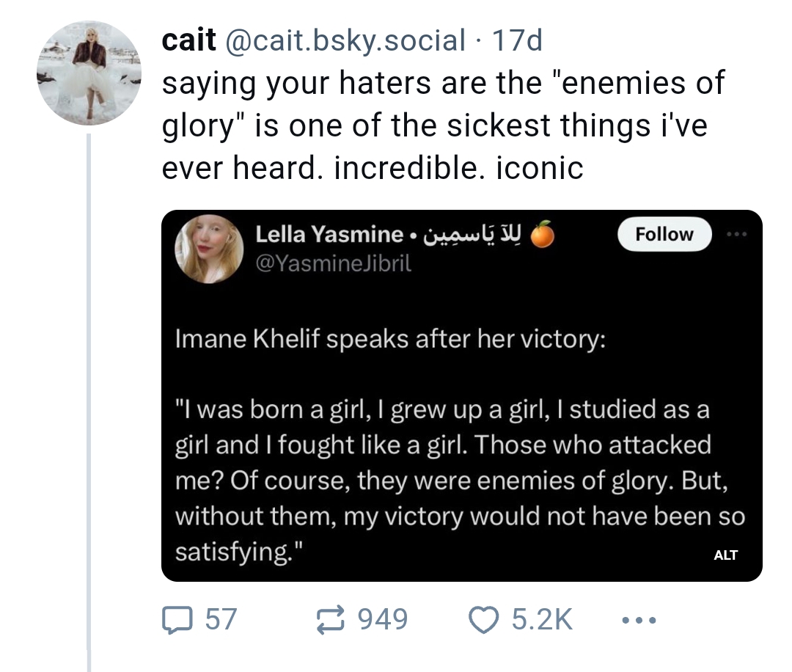792x672 pixels.
Task: Open Lella Yasmine's avatar in the screenshot
Action: [209, 249]
